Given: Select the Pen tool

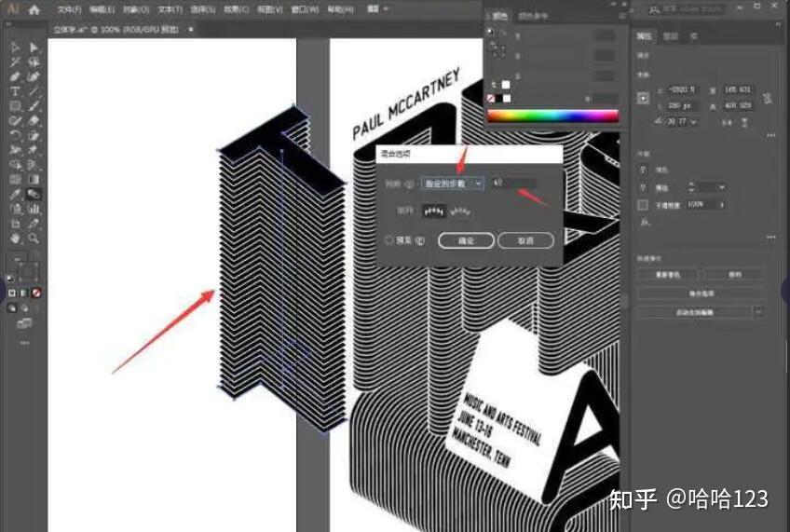Looking at the screenshot, I should (15, 76).
